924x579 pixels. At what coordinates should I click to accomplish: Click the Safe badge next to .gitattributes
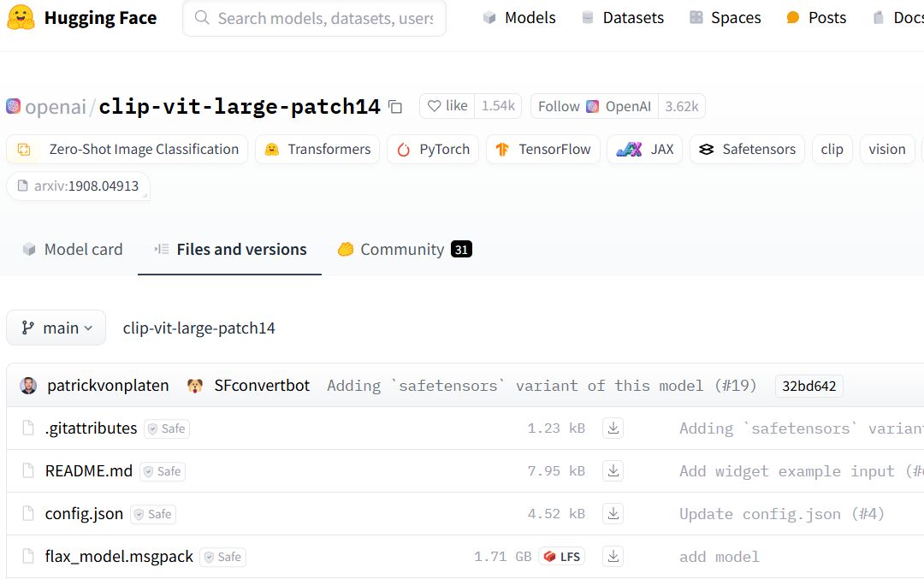click(167, 428)
